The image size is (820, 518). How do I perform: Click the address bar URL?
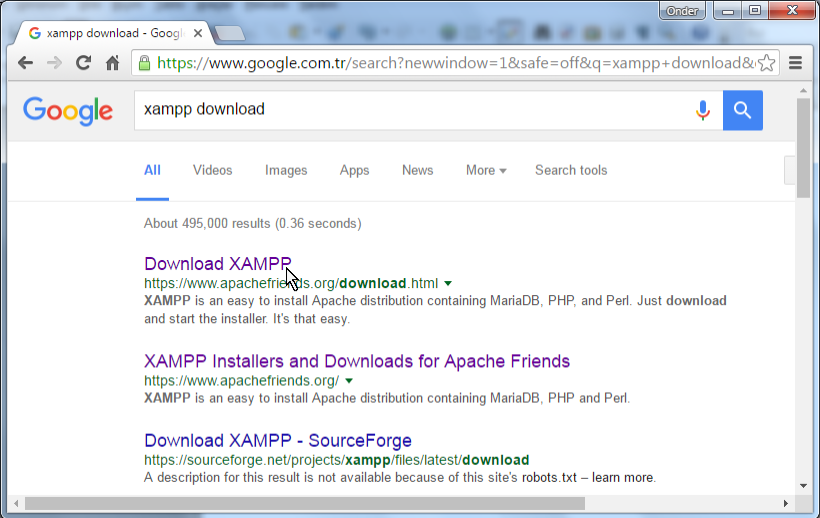pos(455,63)
